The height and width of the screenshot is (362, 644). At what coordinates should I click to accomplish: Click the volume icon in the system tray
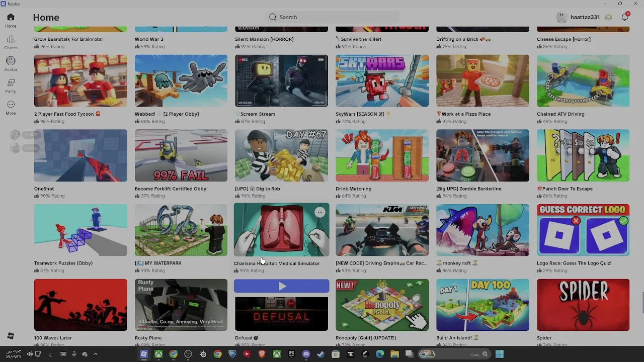(x=30, y=354)
